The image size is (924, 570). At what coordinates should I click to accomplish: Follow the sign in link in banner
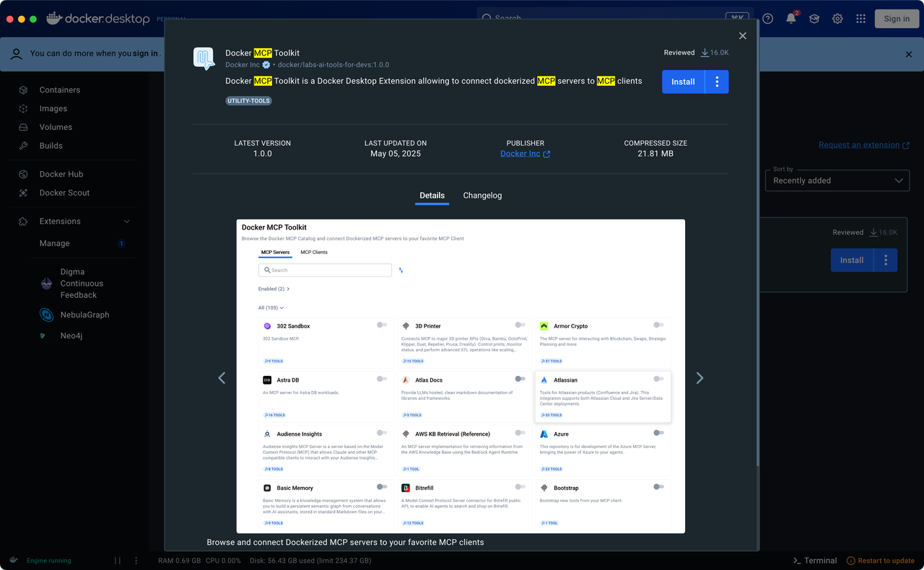pyautogui.click(x=145, y=53)
